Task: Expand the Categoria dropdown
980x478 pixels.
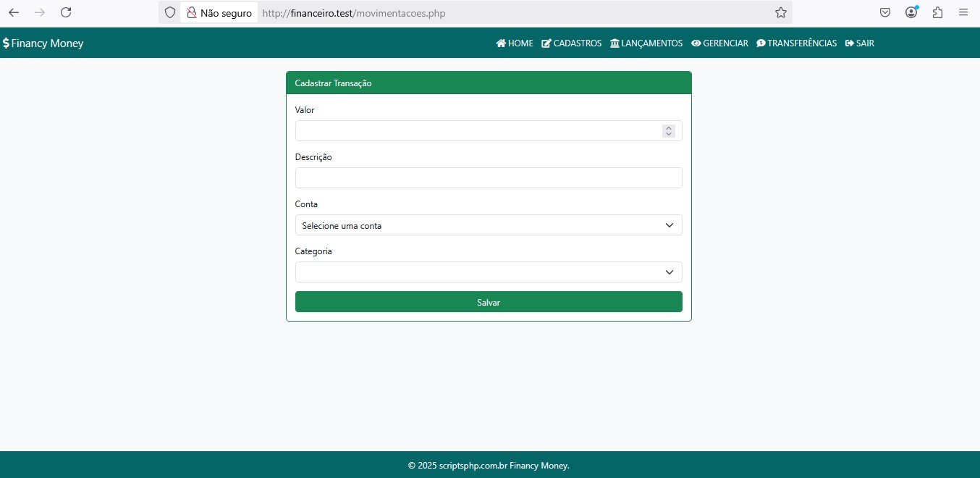Action: pyautogui.click(x=488, y=272)
